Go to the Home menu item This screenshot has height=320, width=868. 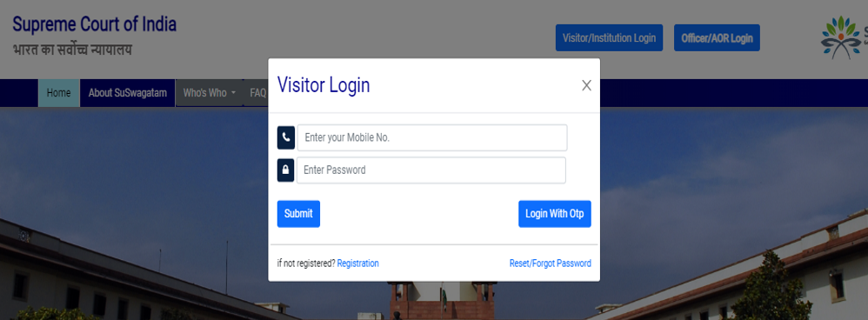point(58,93)
